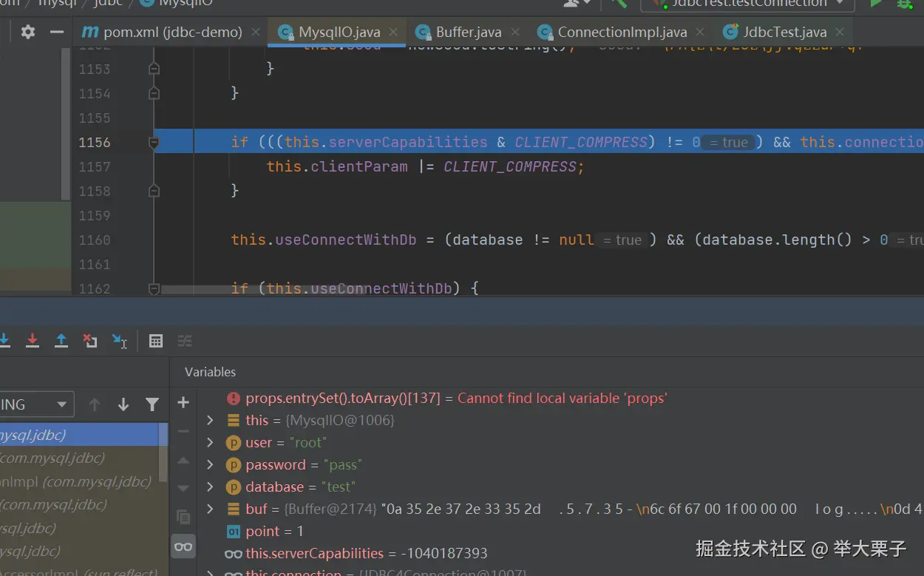Close the pom.xml editor tab
Image resolution: width=924 pixels, height=576 pixels.
(256, 33)
